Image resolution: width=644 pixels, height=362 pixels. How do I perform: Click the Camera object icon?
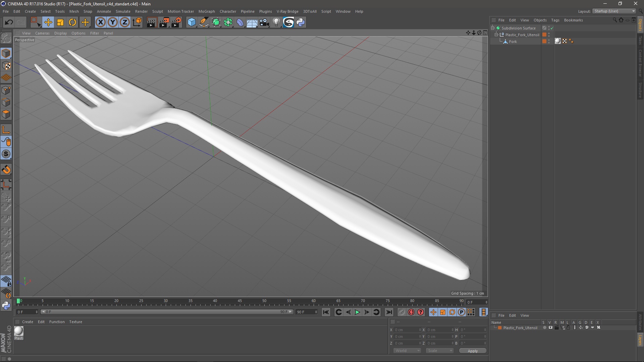(x=264, y=22)
